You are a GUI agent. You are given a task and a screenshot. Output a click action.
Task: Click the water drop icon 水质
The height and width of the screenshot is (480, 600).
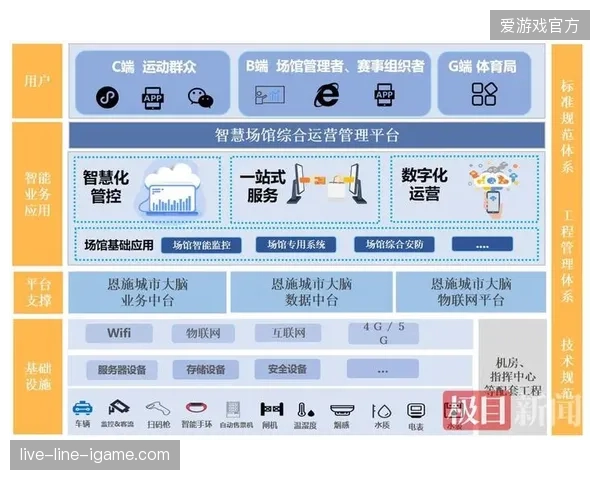[x=382, y=411]
